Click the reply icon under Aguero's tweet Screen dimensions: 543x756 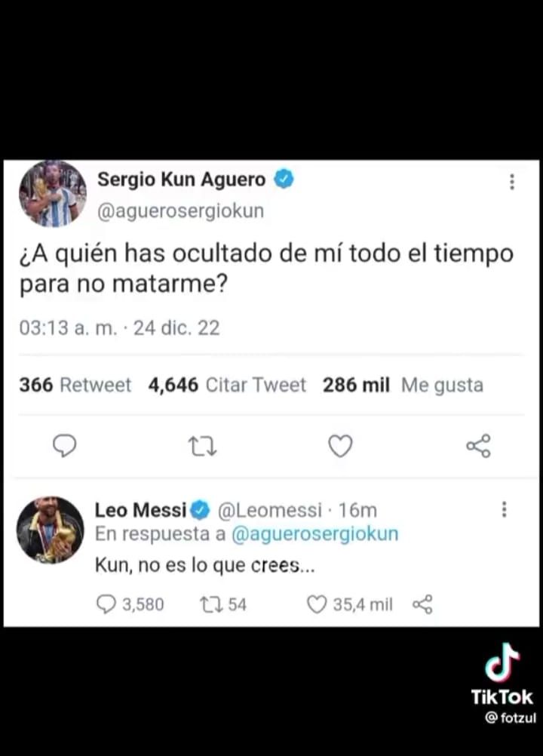point(65,447)
